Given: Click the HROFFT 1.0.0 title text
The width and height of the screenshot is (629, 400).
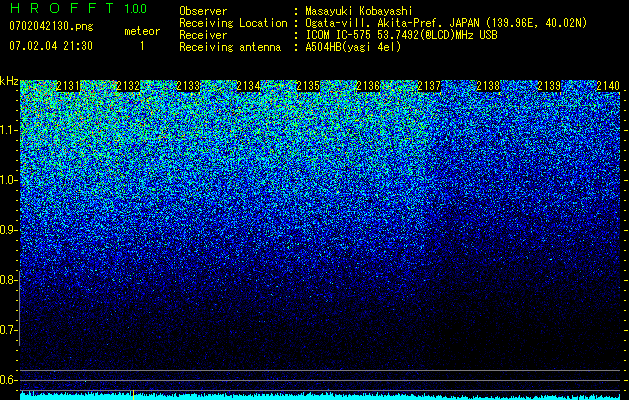Looking at the screenshot, I should pos(79,8).
